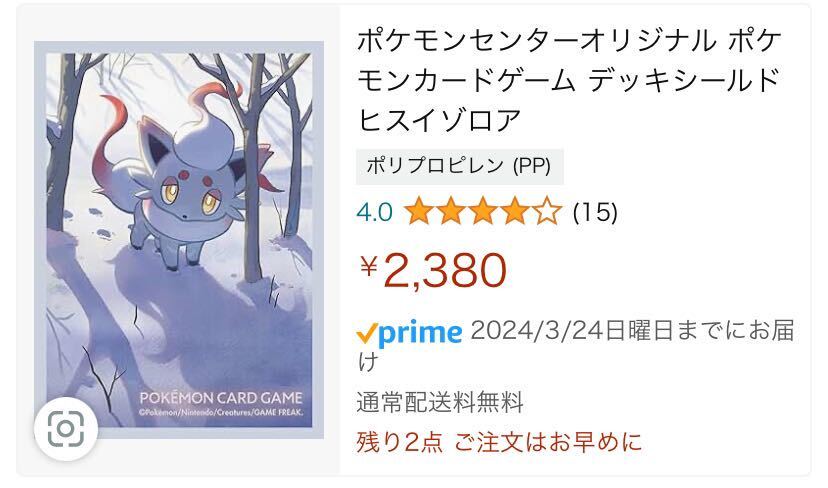The image size is (828, 488).
Task: Click the red yen currency symbol
Action: coord(369,266)
